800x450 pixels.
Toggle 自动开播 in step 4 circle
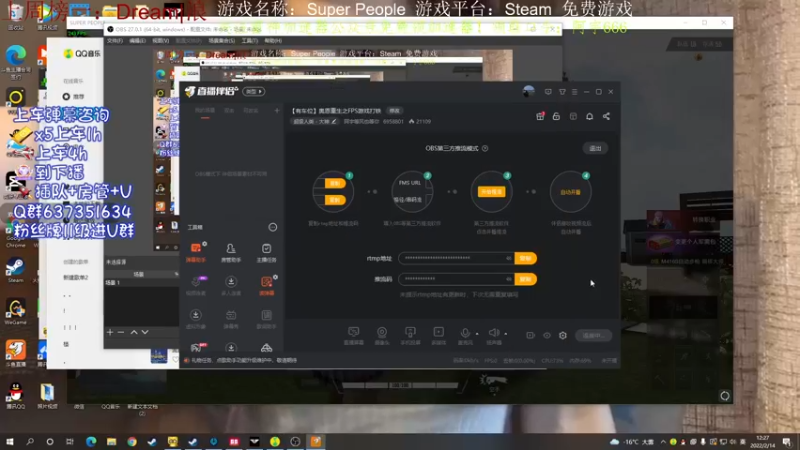tap(570, 192)
